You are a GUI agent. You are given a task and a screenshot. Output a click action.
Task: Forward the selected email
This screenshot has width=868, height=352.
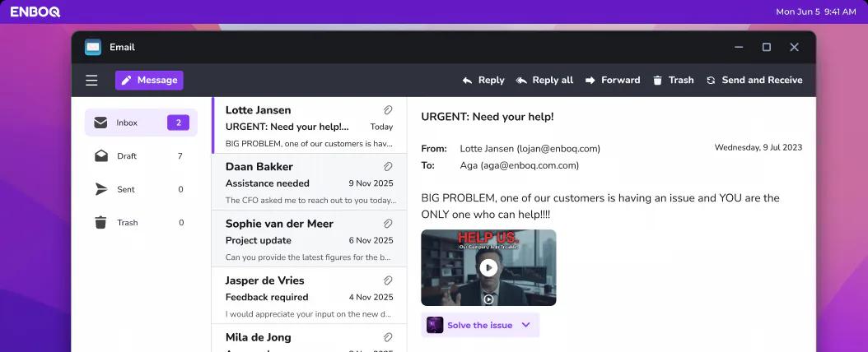tap(613, 80)
